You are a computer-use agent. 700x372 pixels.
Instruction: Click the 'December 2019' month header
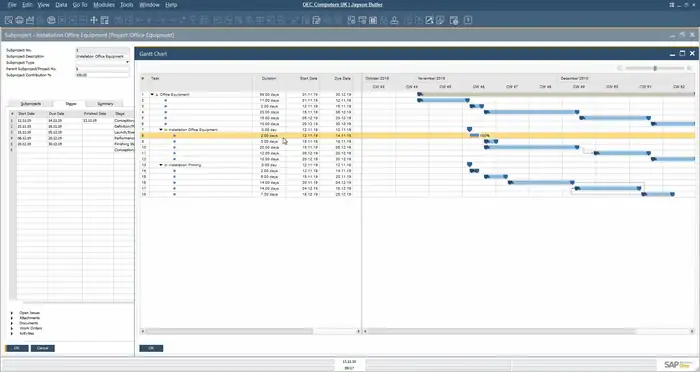574,79
